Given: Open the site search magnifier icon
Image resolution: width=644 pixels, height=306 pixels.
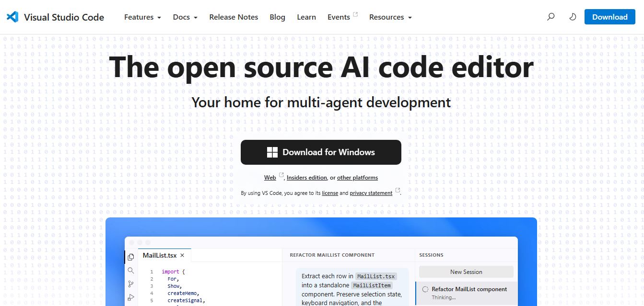Looking at the screenshot, I should (551, 17).
